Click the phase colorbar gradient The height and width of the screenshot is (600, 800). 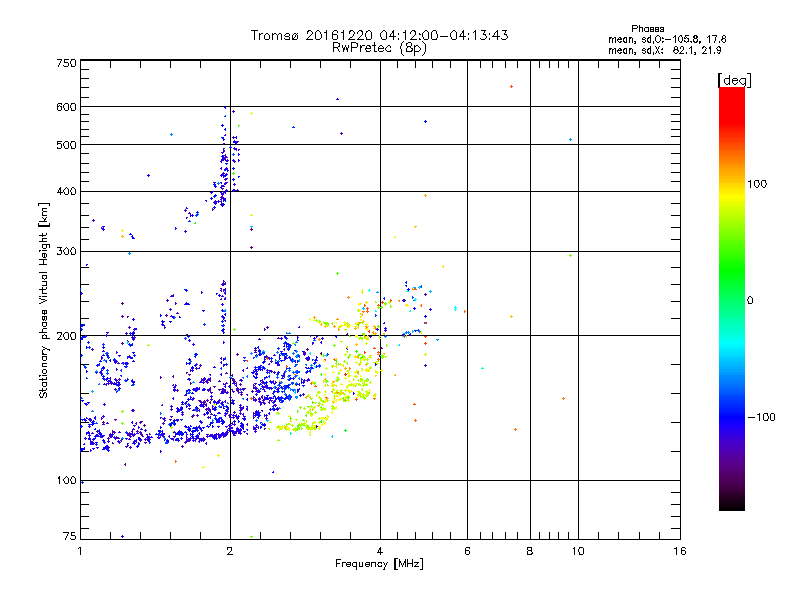coord(732,299)
